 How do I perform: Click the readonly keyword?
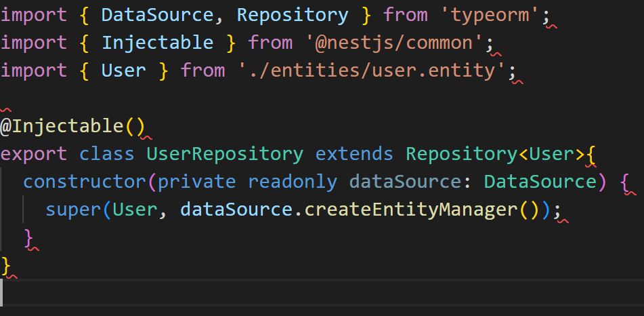(x=293, y=182)
